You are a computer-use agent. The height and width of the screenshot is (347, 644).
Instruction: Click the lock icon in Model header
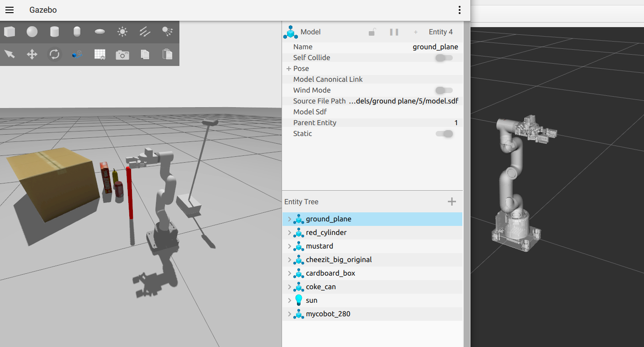click(372, 32)
